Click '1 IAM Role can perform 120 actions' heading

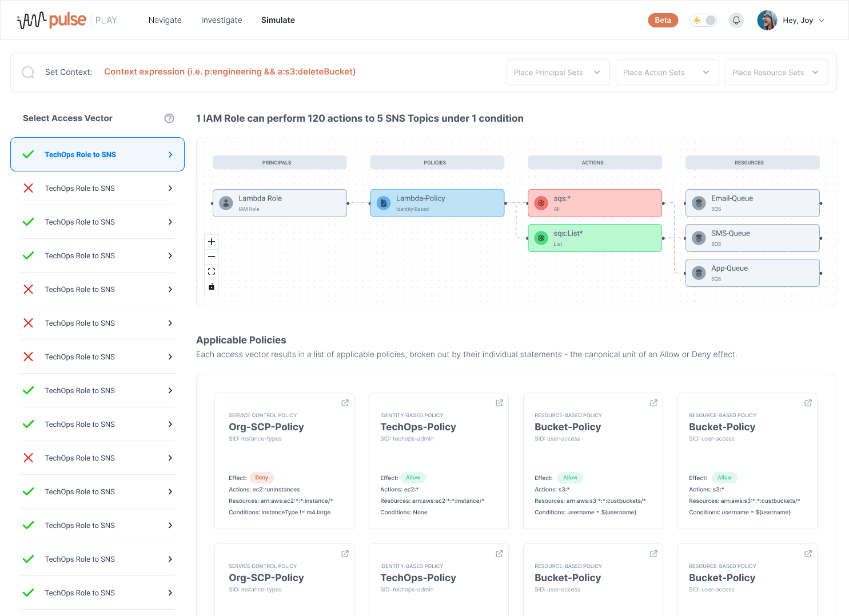point(360,118)
